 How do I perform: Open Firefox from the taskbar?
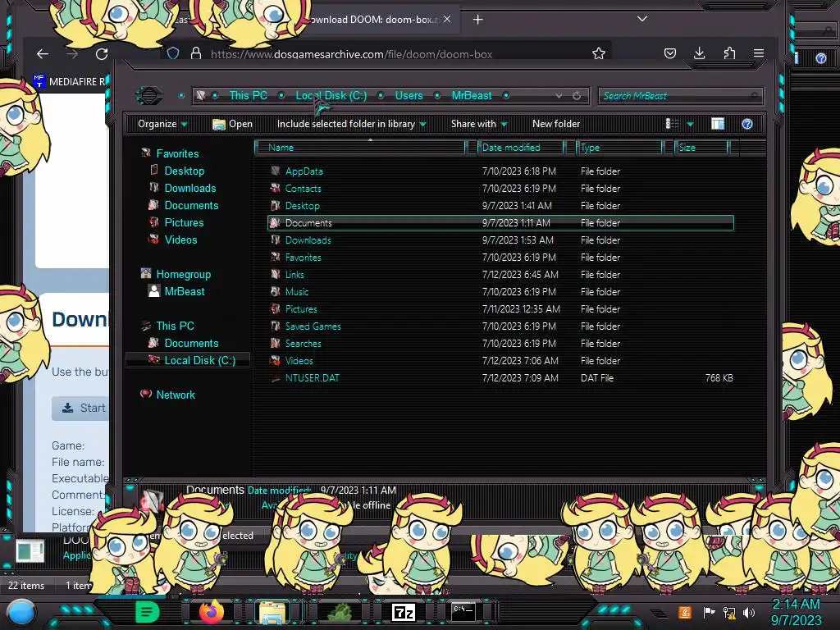point(211,611)
